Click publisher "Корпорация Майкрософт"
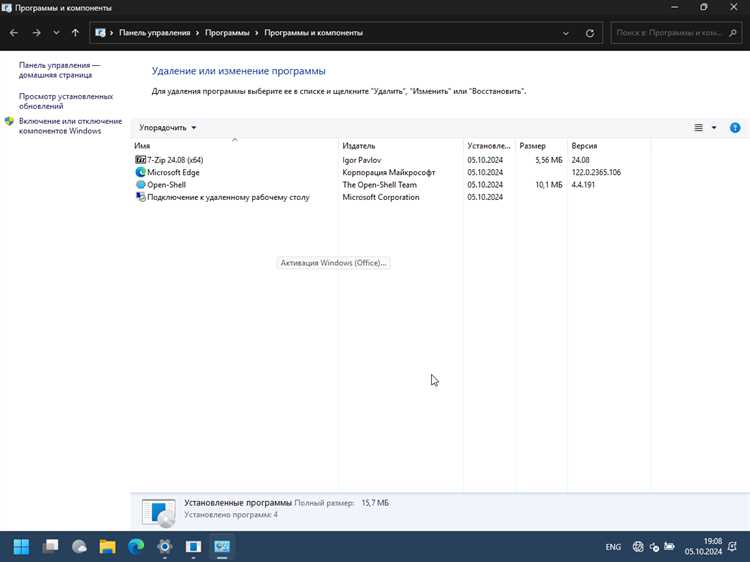Image resolution: width=750 pixels, height=562 pixels. click(388, 172)
